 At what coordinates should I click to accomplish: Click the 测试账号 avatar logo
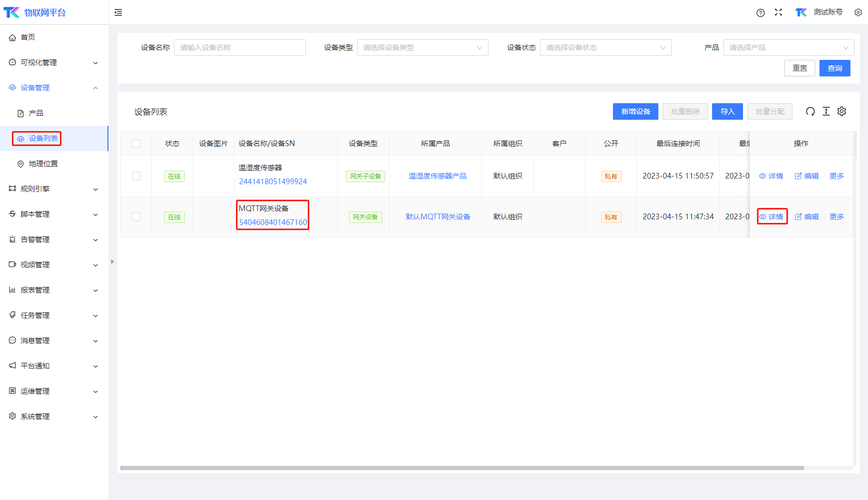(801, 12)
